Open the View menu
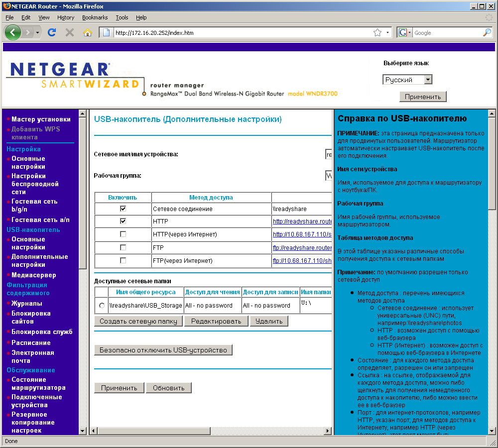498x448 pixels. (44, 17)
